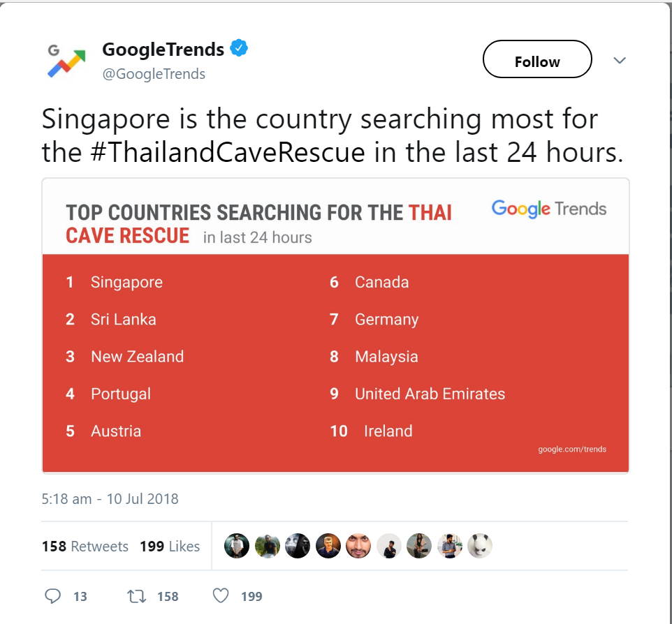672x624 pixels.
Task: Open more actions via the down arrow
Action: [619, 60]
